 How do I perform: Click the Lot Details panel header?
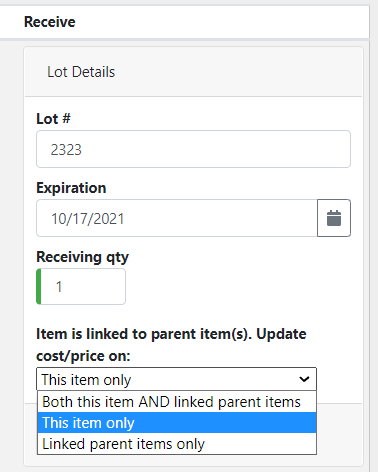click(193, 72)
